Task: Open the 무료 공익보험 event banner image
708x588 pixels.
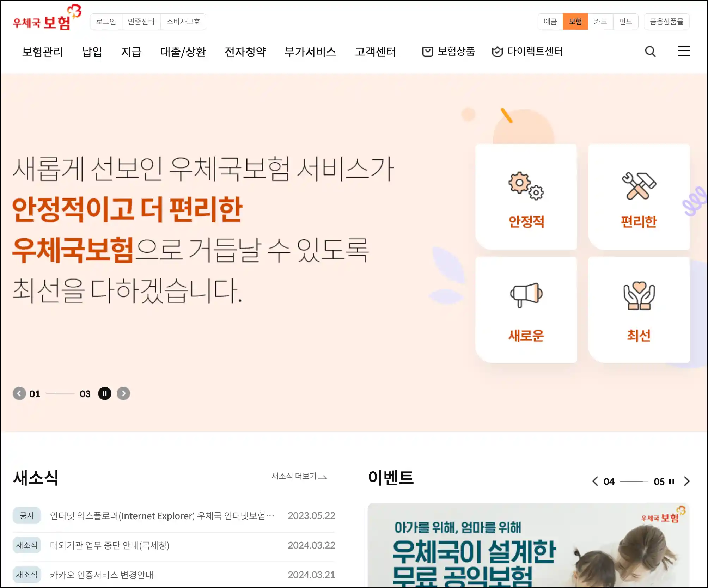Action: click(x=529, y=545)
